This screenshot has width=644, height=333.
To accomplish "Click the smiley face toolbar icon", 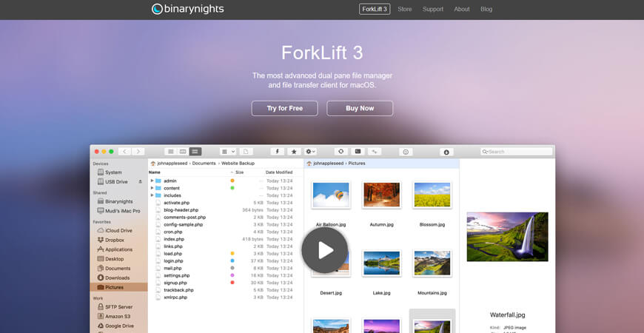I will coord(406,152).
